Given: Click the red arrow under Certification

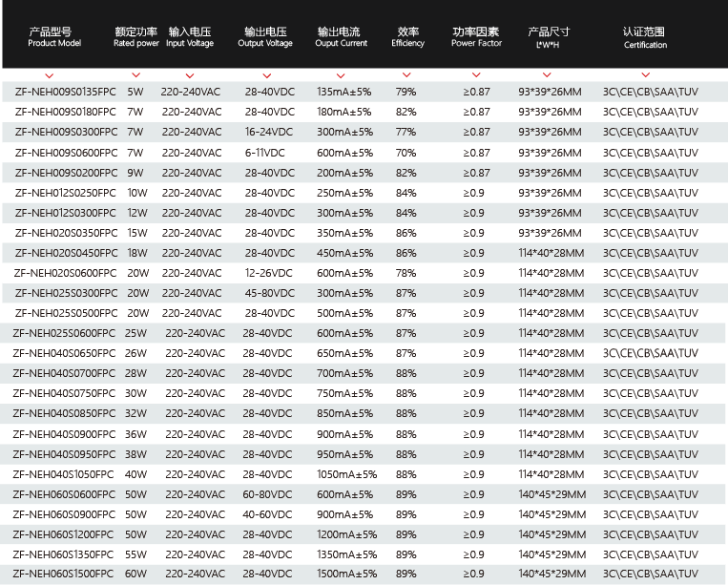Looking at the screenshot, I should click(x=645, y=75).
